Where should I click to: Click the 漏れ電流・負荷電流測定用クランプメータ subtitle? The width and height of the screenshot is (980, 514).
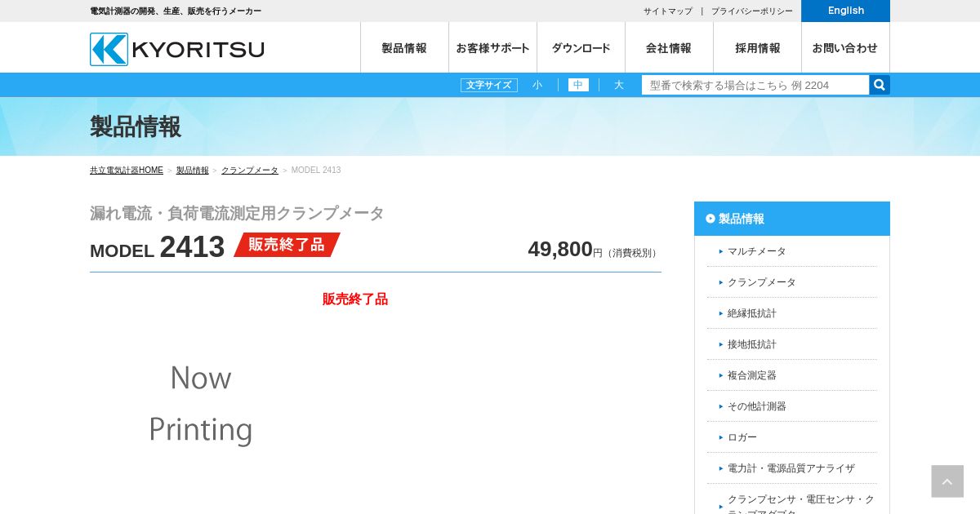237,214
